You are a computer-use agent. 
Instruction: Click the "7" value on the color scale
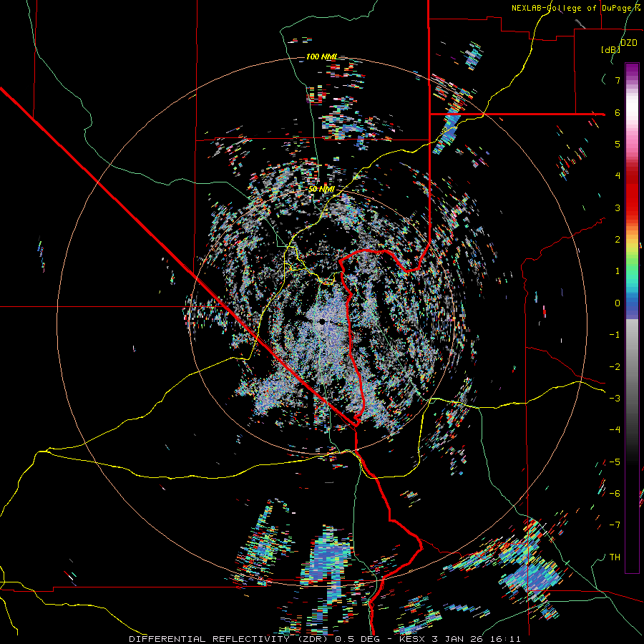pyautogui.click(x=618, y=80)
